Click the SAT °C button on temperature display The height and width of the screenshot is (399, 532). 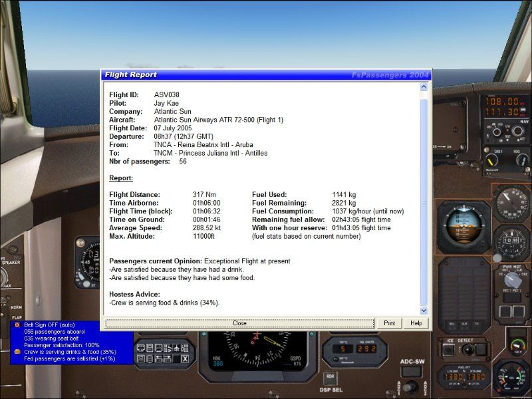coord(335,358)
